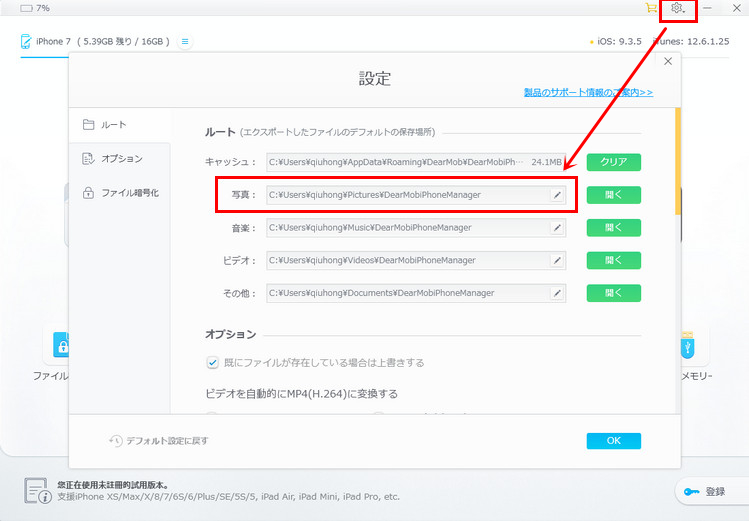Image resolution: width=749 pixels, height=521 pixels.
Task: Toggle the overwrite existing files checkbox
Action: pyautogui.click(x=213, y=362)
